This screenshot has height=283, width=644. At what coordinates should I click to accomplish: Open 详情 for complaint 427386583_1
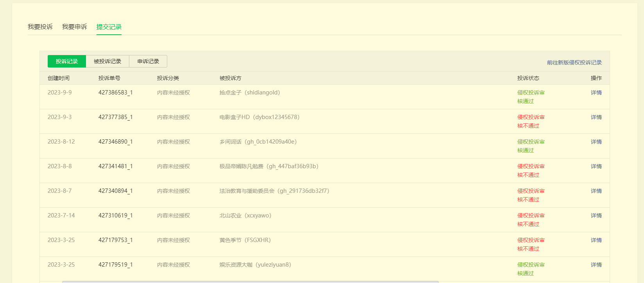click(596, 93)
